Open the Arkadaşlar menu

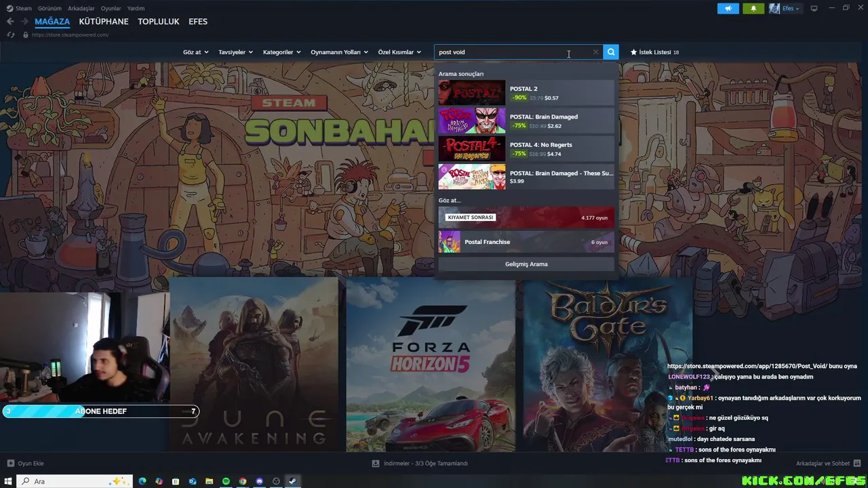81,8
